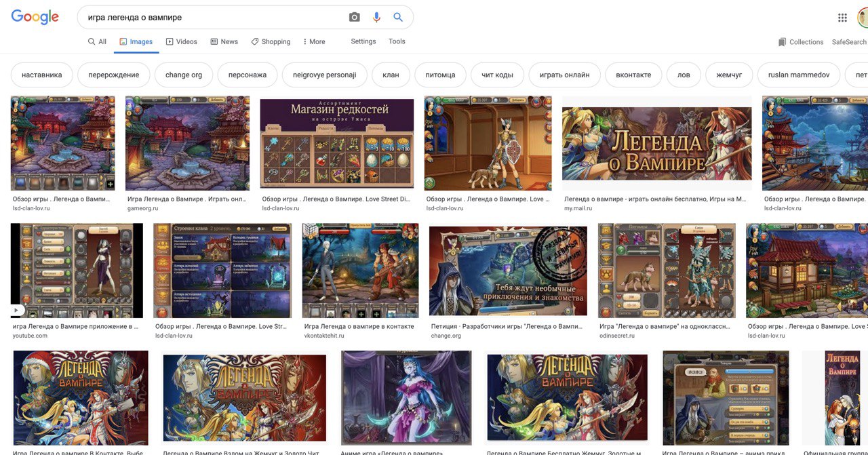Open the Игра Легенда о вампире в контакте title
Screen dimensions: 868x455
click(x=359, y=326)
